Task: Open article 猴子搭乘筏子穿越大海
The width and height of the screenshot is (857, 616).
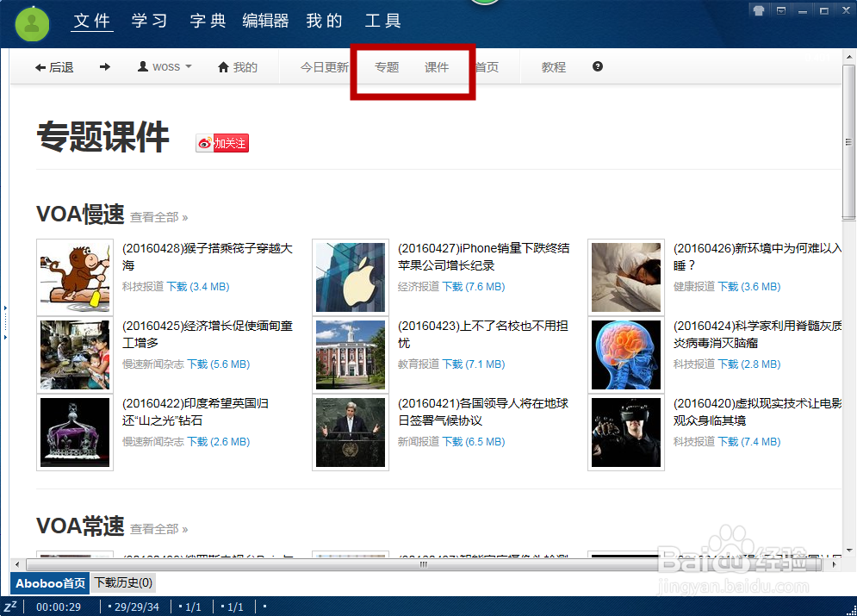Action: click(208, 257)
